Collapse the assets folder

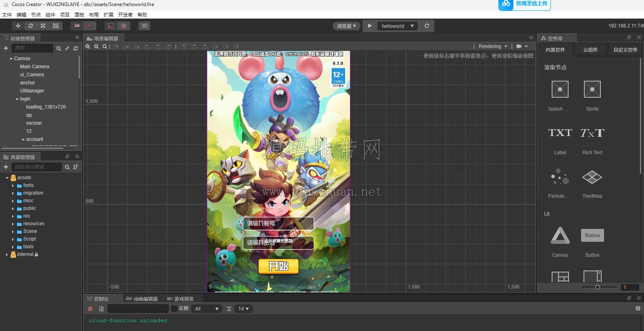(x=7, y=178)
